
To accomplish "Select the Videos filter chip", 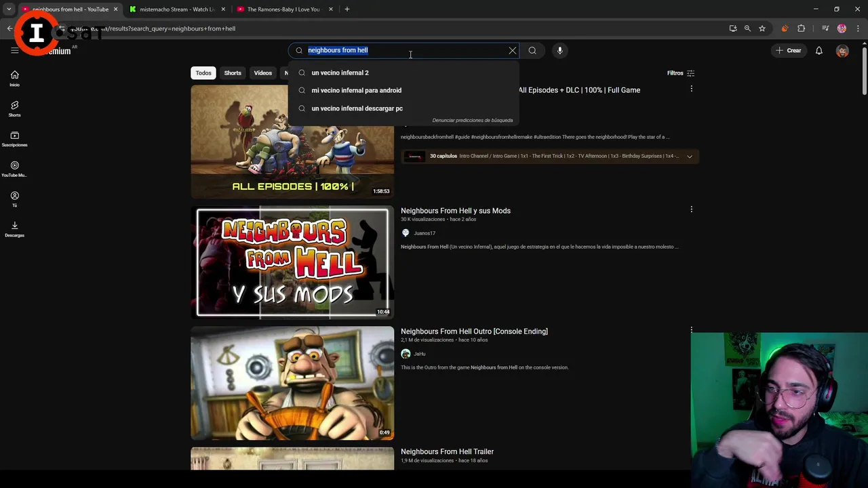I will tap(263, 73).
